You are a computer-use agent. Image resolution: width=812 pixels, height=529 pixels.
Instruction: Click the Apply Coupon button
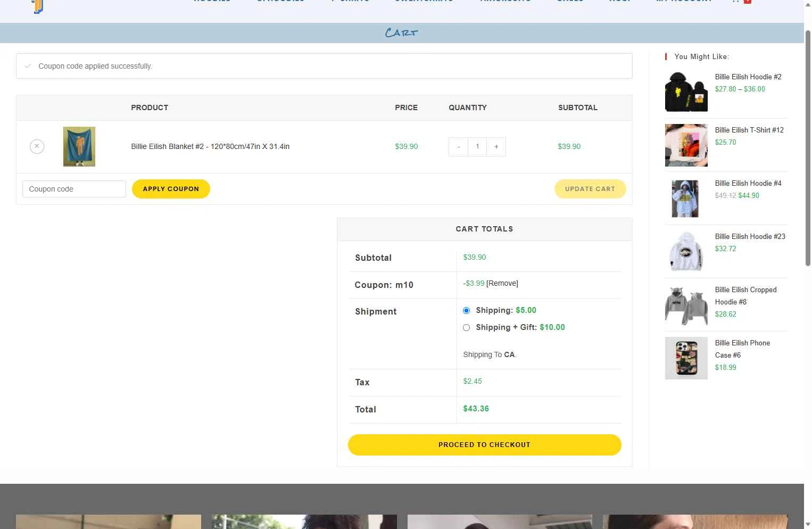[171, 189]
